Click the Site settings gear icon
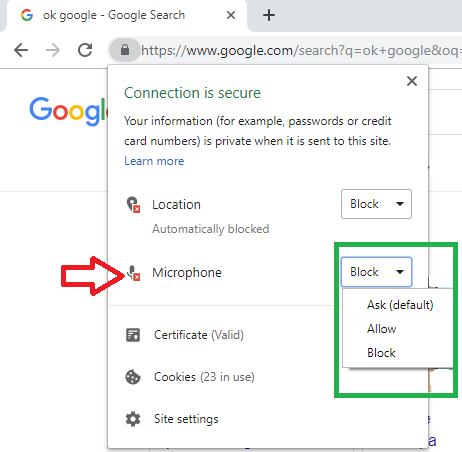 tap(133, 419)
